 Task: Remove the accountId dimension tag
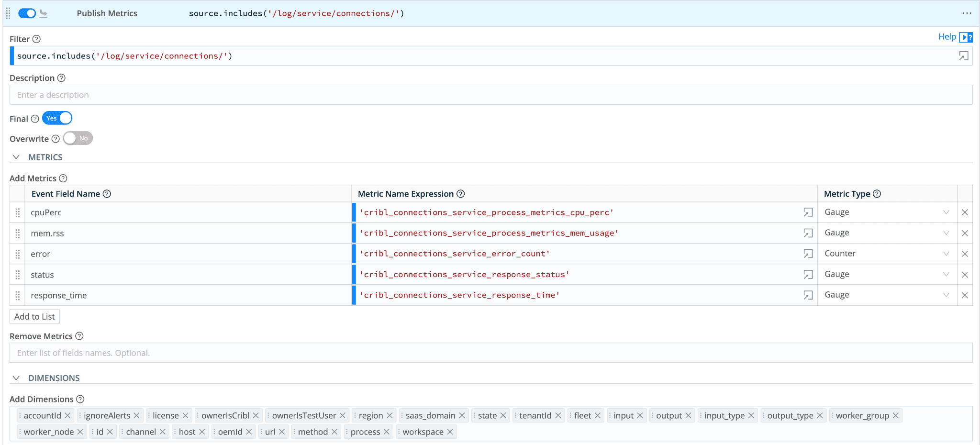67,415
